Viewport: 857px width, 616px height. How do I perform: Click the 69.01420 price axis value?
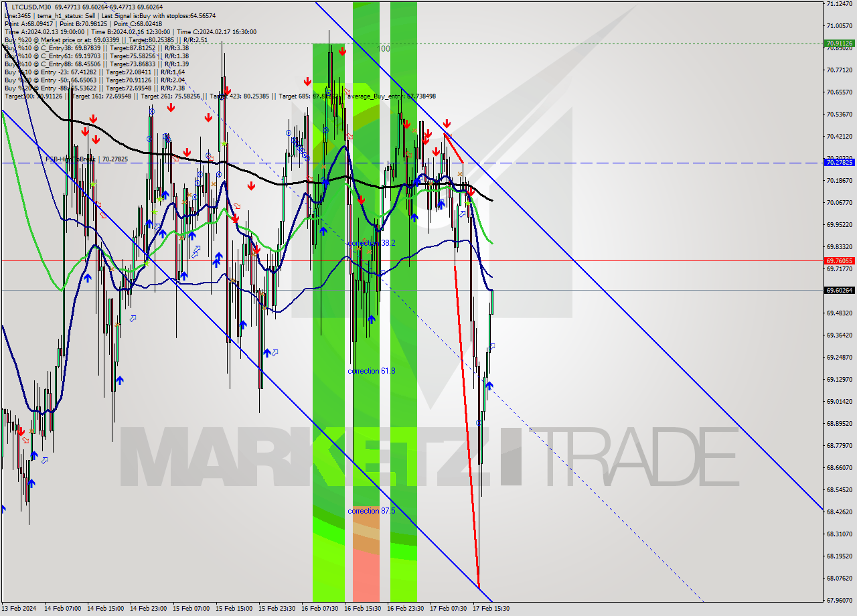click(839, 401)
